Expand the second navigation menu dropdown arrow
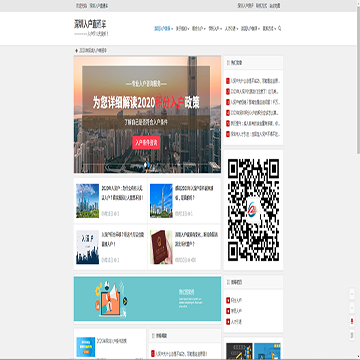 coord(188,29)
